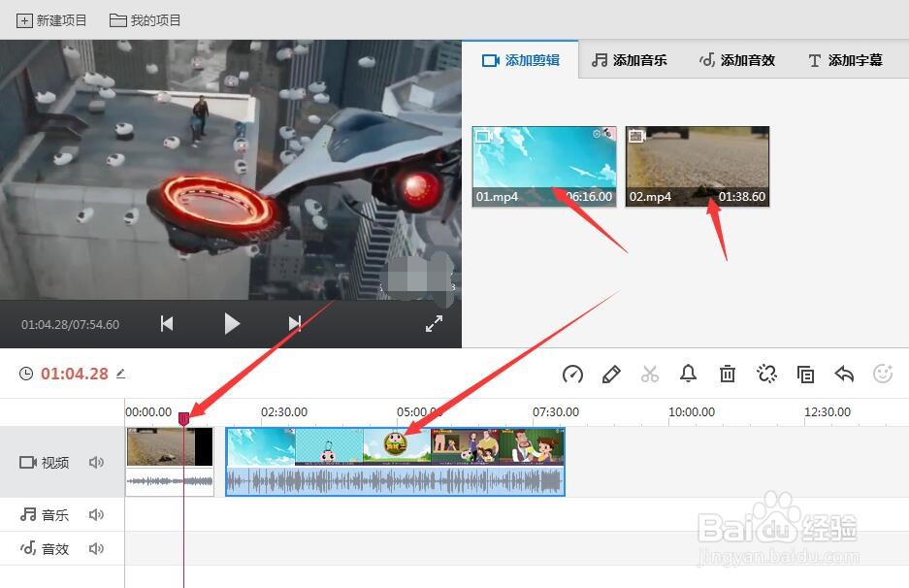Click the 02:30.00 mark on timeline ruler
This screenshot has width=909, height=588.
(x=284, y=411)
